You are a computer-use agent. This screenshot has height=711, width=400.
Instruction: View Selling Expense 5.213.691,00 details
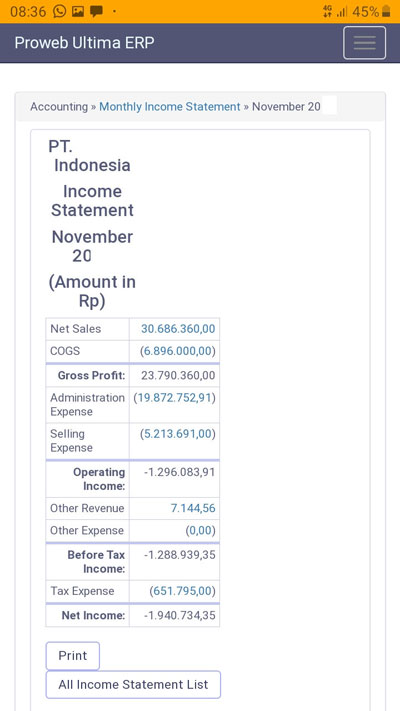pos(177,434)
